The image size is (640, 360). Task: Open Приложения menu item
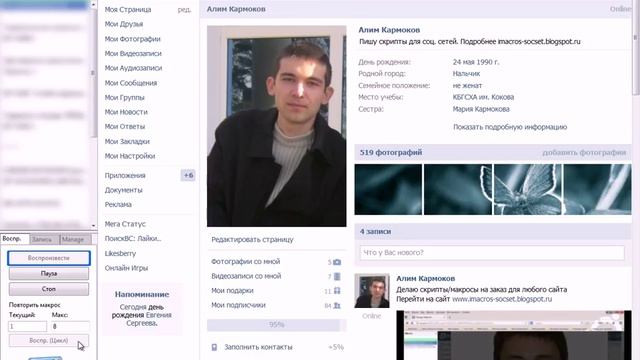125,176
